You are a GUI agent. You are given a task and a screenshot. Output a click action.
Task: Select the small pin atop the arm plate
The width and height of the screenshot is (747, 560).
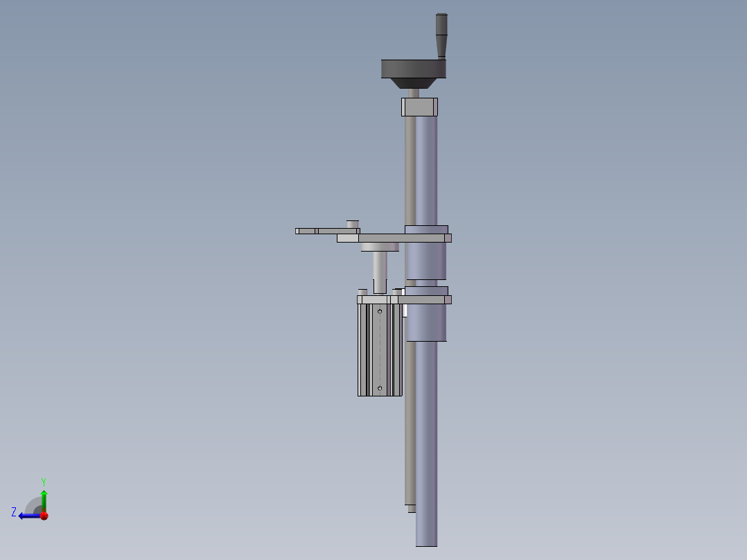[x=353, y=224]
